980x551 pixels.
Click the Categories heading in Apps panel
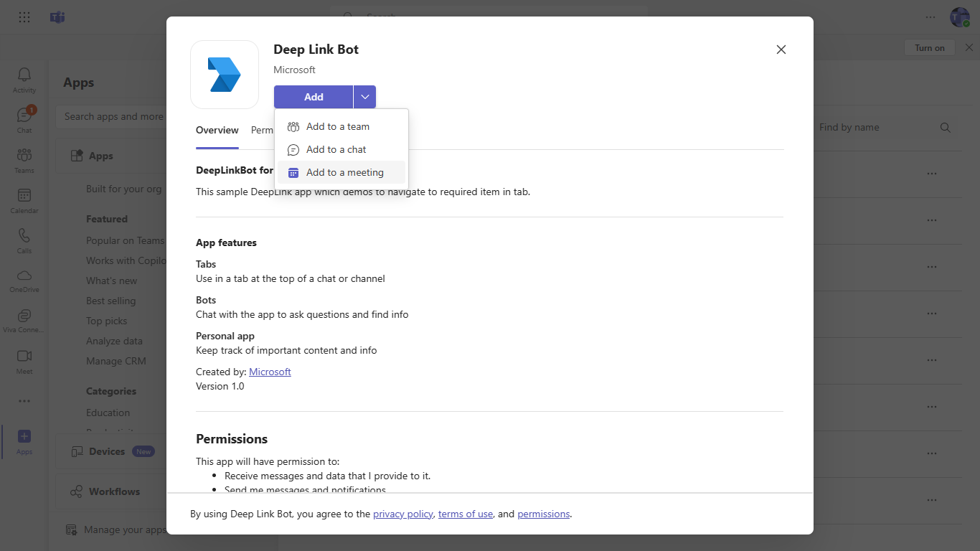pos(111,392)
